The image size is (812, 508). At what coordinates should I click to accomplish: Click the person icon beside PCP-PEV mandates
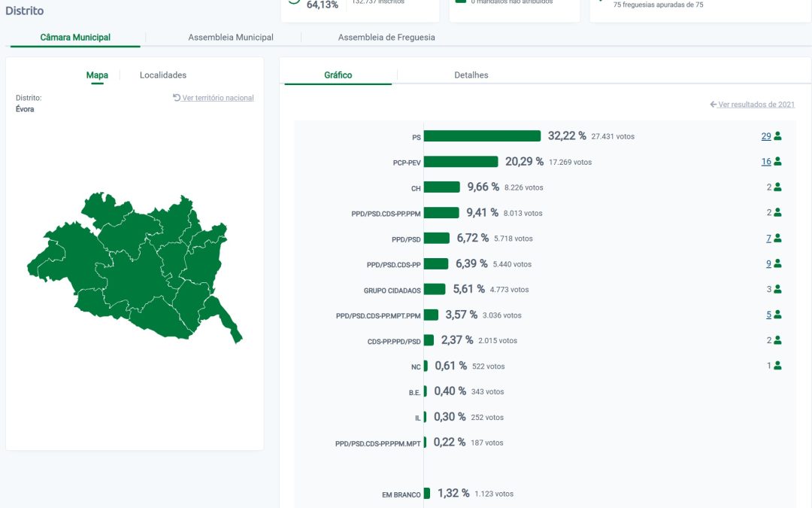pos(777,162)
